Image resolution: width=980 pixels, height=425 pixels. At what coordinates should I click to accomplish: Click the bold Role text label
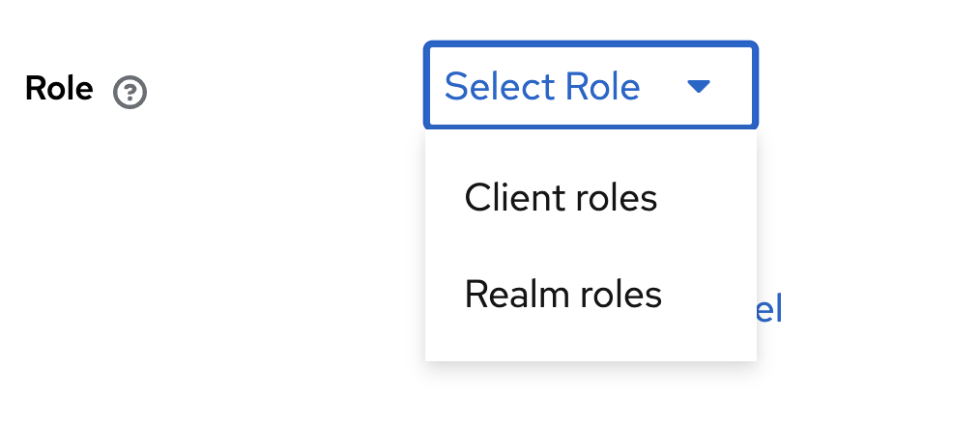59,89
